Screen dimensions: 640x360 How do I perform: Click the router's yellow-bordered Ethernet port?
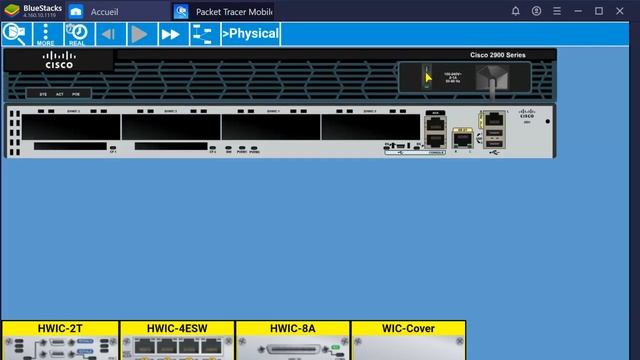point(462,139)
